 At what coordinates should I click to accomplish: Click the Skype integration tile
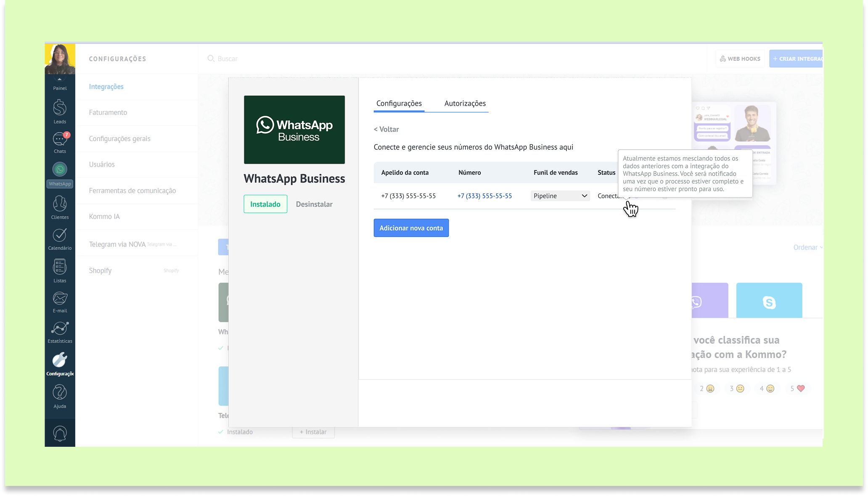pos(769,300)
